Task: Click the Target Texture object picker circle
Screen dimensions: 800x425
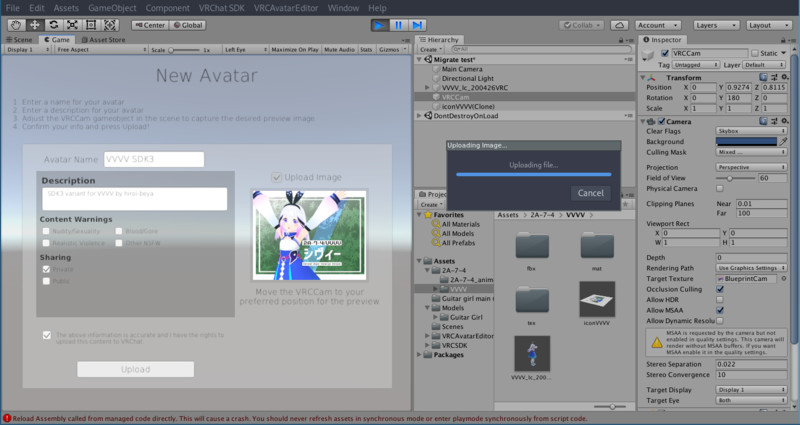Action: [x=784, y=279]
